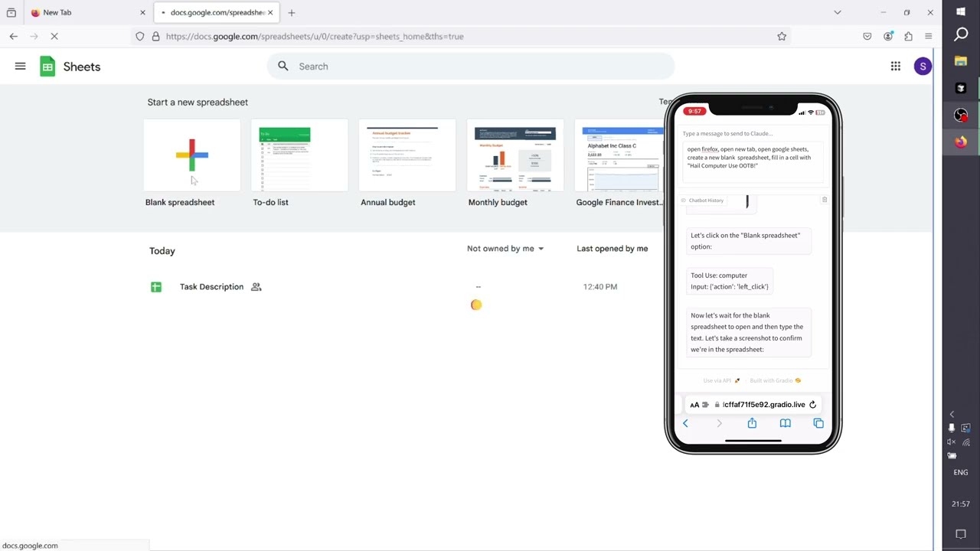Viewport: 980px width, 551px height.
Task: Tap the phone Safari tabs icon
Action: [x=818, y=423]
